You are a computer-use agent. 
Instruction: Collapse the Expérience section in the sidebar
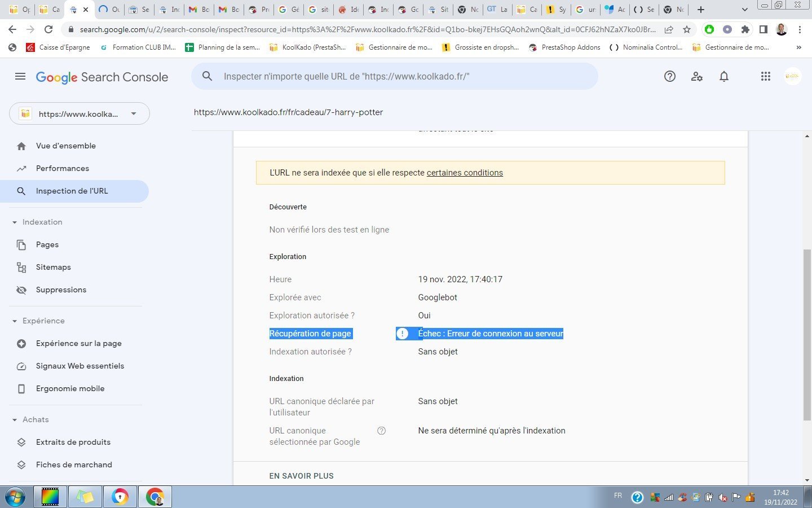pos(15,321)
